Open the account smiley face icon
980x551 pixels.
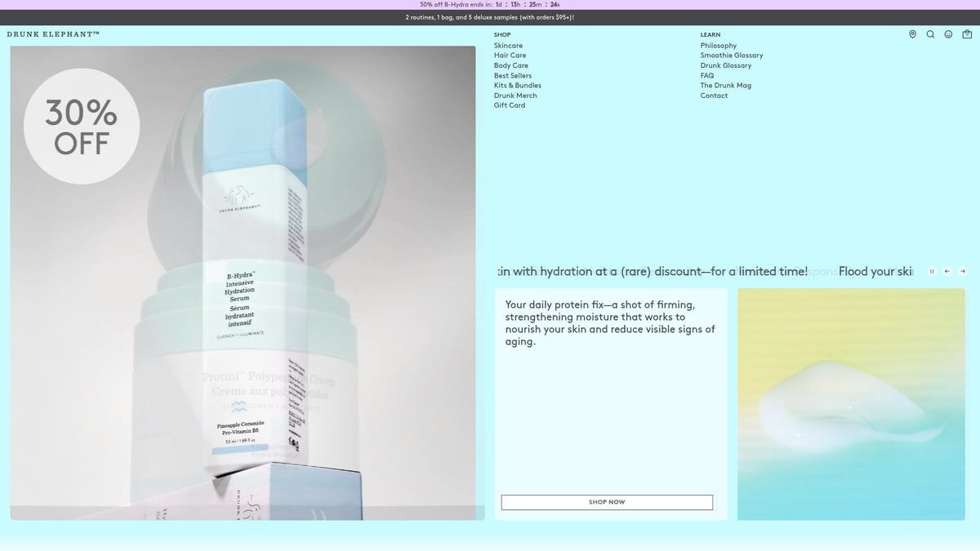948,34
